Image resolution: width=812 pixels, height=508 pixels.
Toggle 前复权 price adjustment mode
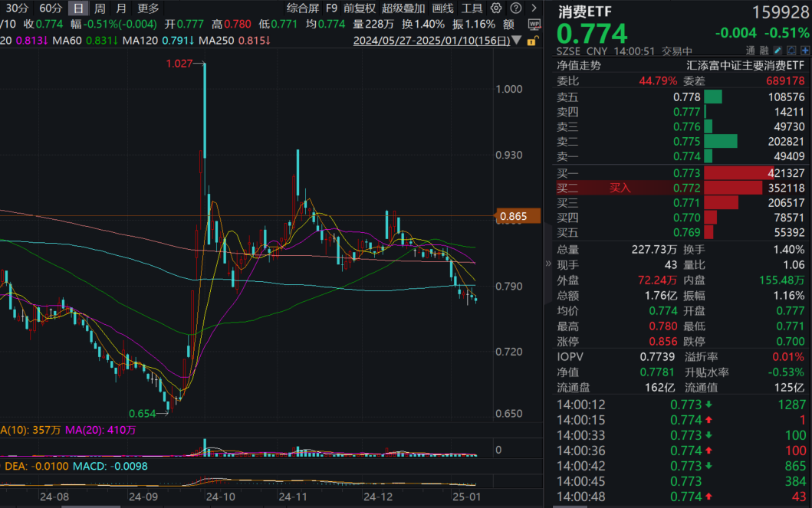[x=361, y=8]
